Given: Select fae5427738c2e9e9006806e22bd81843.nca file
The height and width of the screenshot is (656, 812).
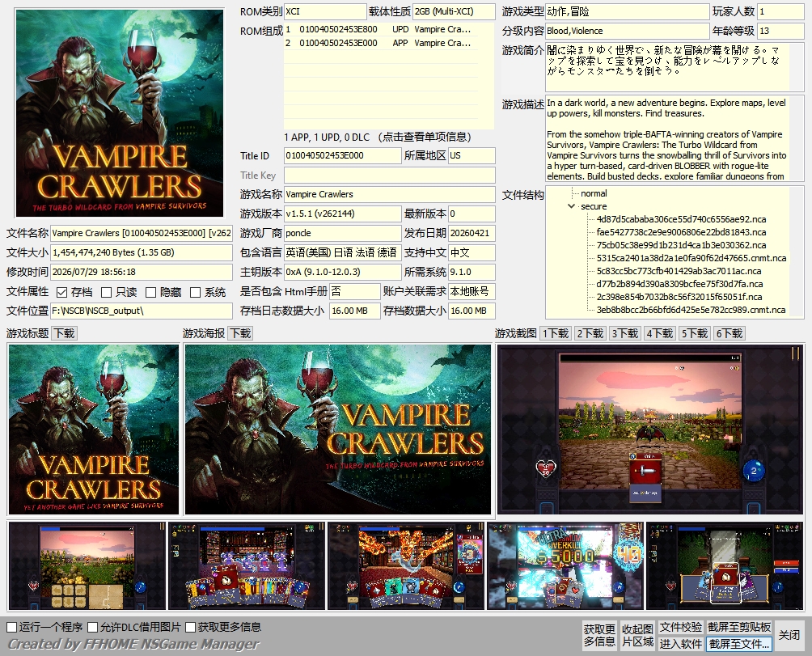Looking at the screenshot, I should point(681,232).
